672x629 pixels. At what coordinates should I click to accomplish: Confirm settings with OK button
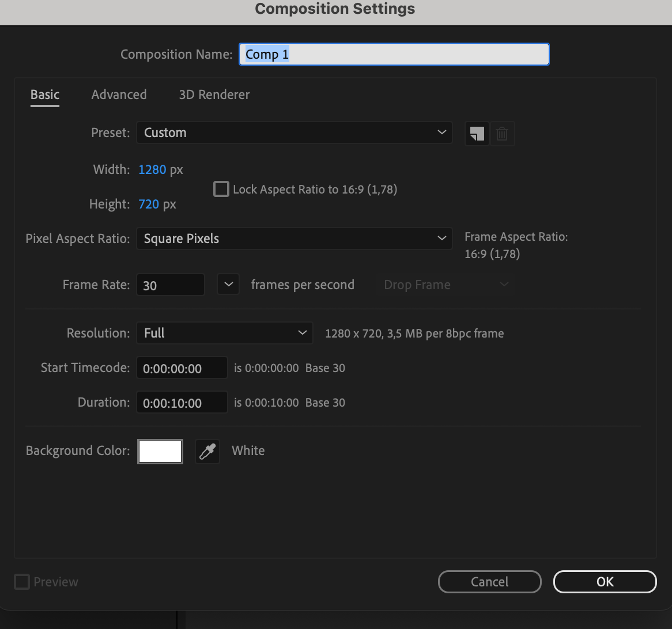point(605,582)
